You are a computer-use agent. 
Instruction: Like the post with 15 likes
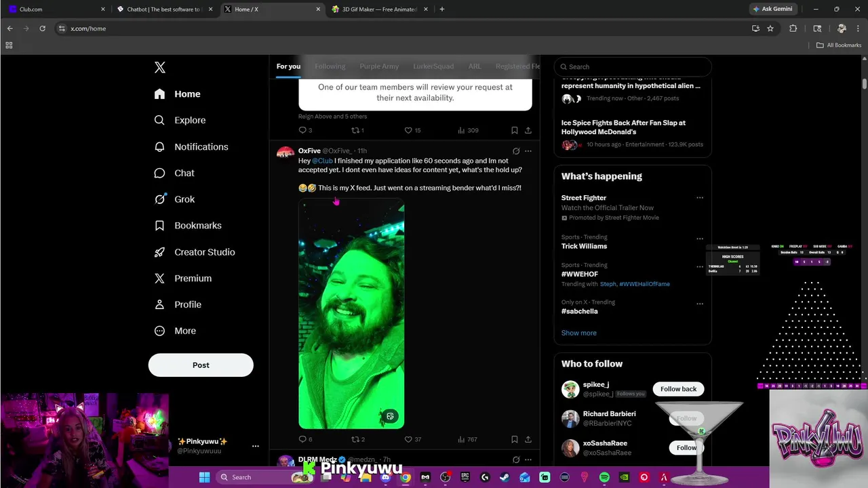[x=412, y=130]
